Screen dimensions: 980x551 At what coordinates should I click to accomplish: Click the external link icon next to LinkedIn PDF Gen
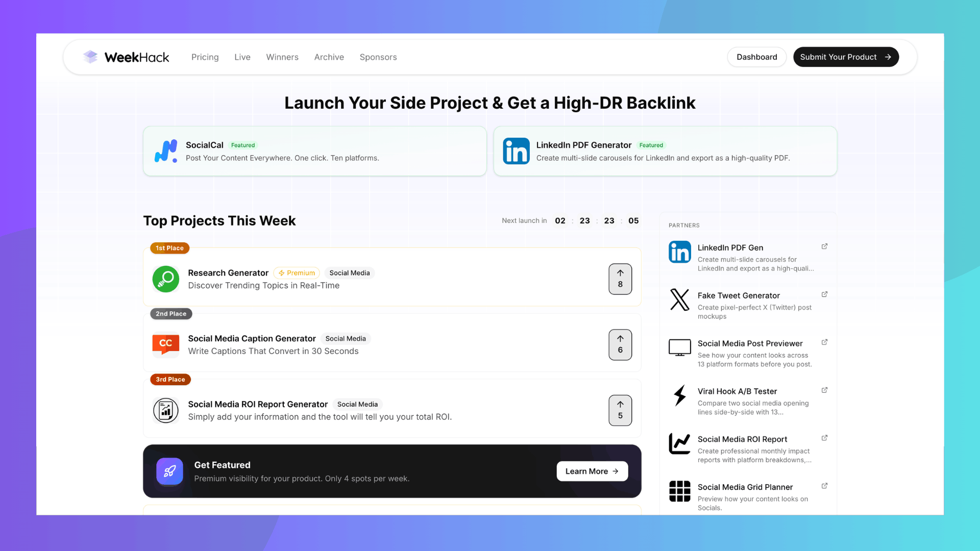824,246
